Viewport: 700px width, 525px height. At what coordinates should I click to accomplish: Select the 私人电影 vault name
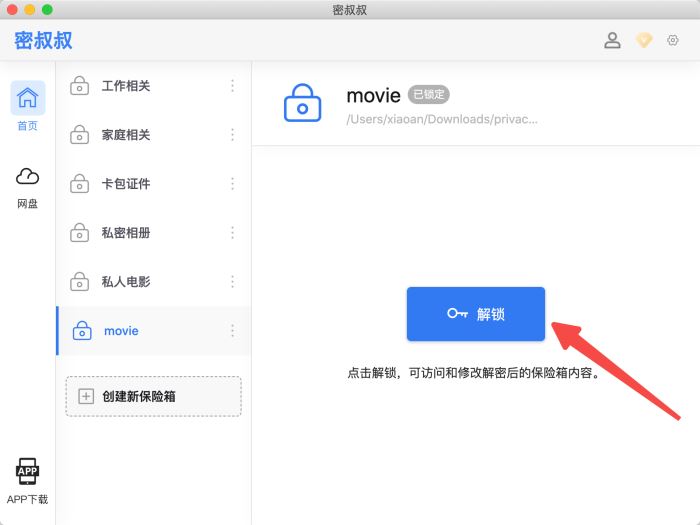(x=126, y=282)
